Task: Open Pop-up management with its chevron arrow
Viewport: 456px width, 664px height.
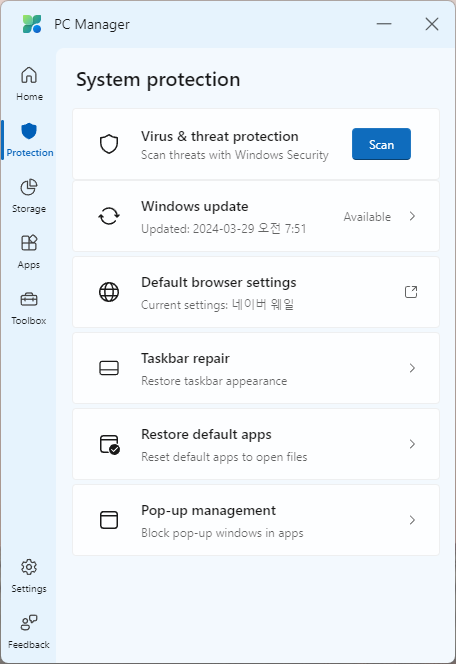Action: tap(412, 520)
